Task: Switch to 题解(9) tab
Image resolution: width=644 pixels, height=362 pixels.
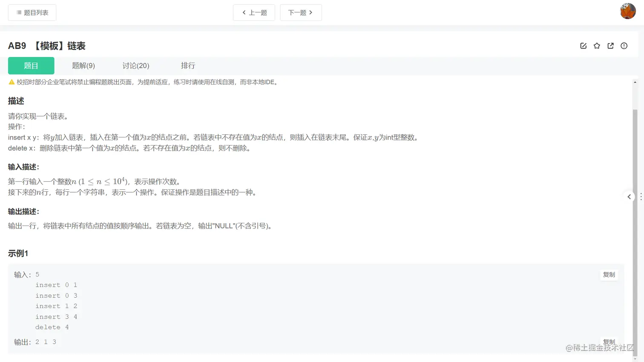Action: point(83,66)
